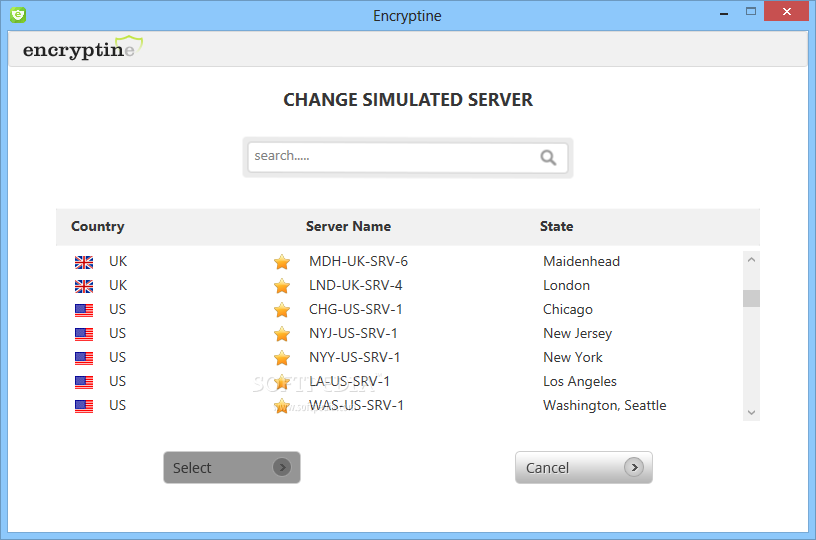
Task: Click the magnifying glass search icon
Action: click(x=548, y=157)
